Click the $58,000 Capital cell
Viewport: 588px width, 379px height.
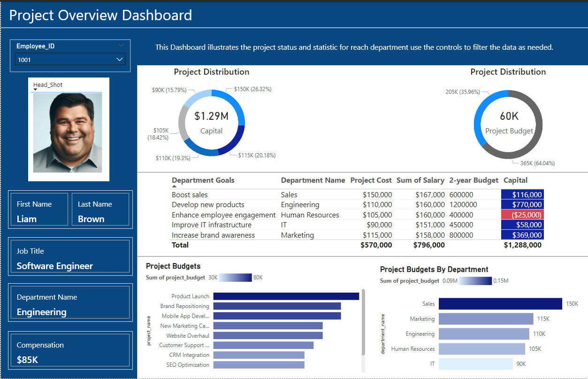pos(523,225)
